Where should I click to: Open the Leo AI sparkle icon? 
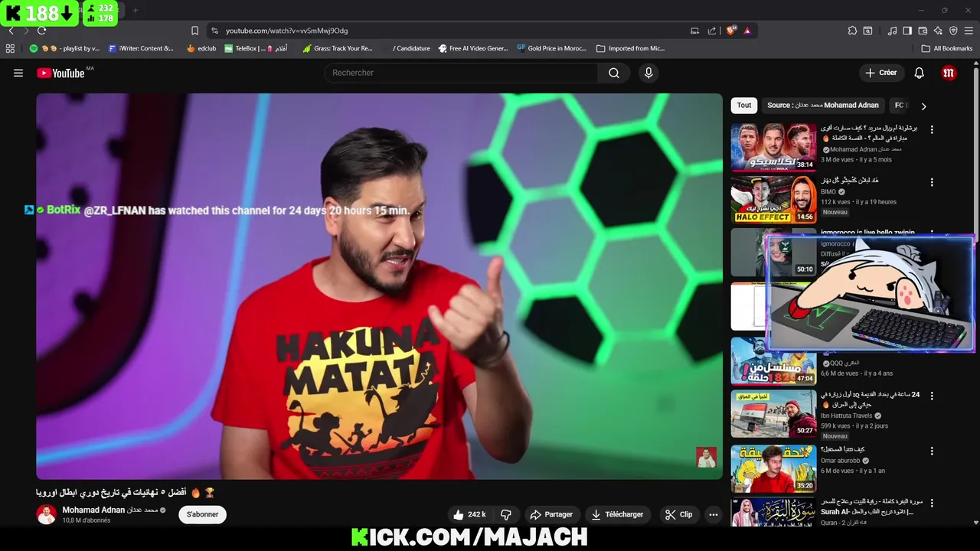[938, 31]
